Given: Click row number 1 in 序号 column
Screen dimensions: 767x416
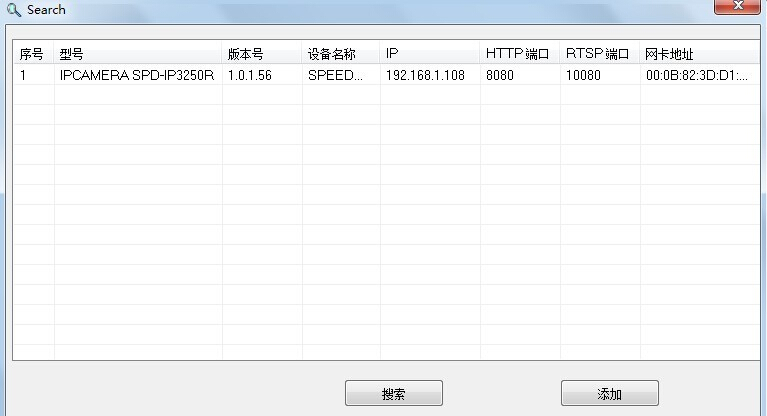Looking at the screenshot, I should click(x=24, y=75).
